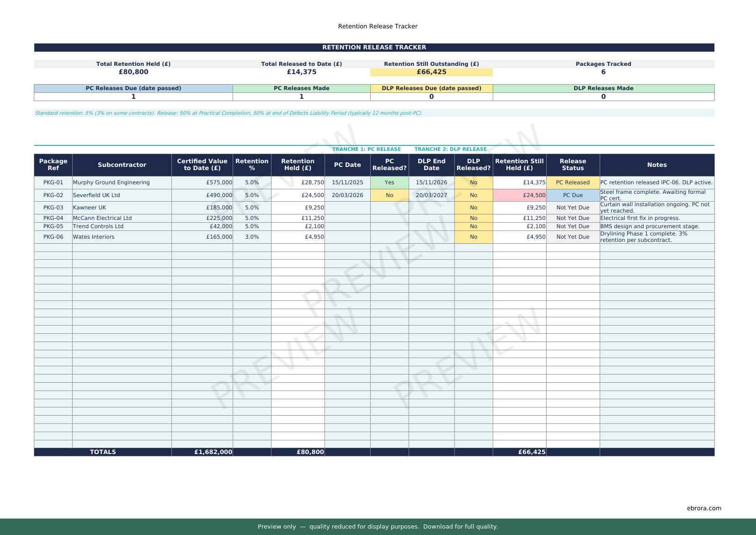Select the yellow Retention Still Outstanding £66,425 value
Image resolution: width=756 pixels, height=535 pixels.
tap(431, 72)
